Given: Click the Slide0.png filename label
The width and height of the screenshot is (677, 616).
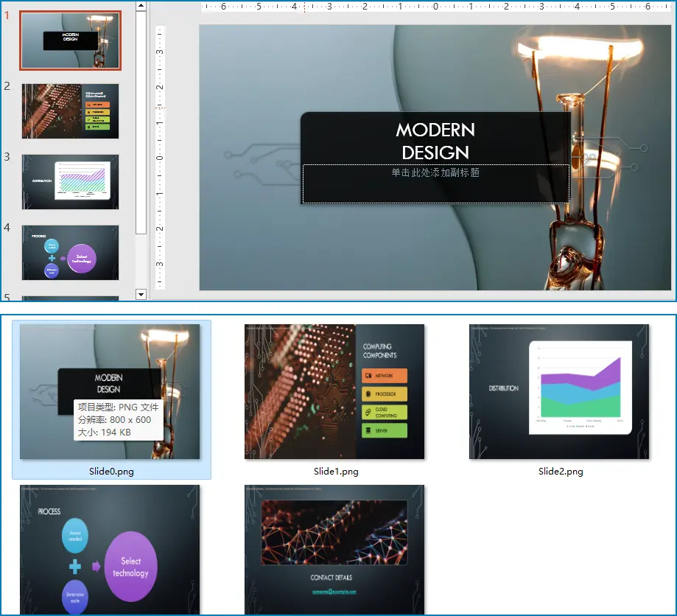Looking at the screenshot, I should click(111, 472).
